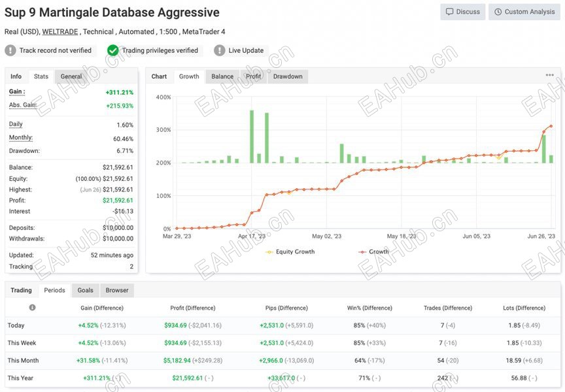Click the Pips (Difference) column header
The width and height of the screenshot is (565, 392).
(286, 308)
